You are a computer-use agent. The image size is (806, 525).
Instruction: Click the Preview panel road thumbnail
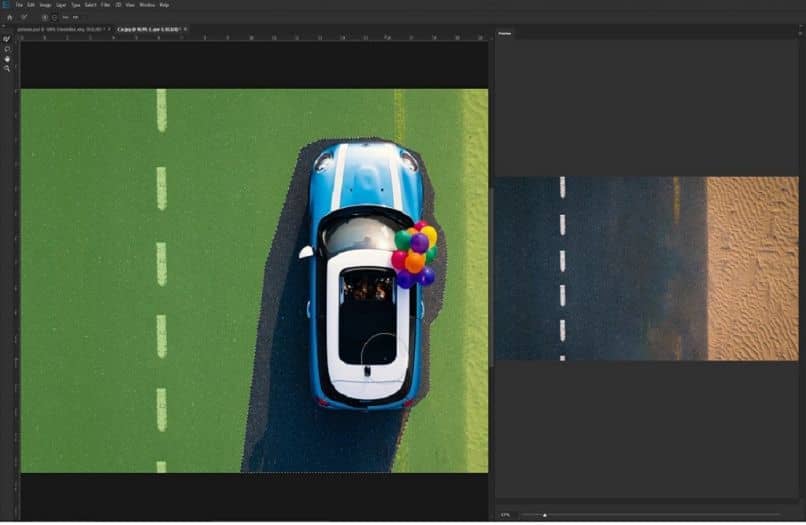click(x=647, y=268)
